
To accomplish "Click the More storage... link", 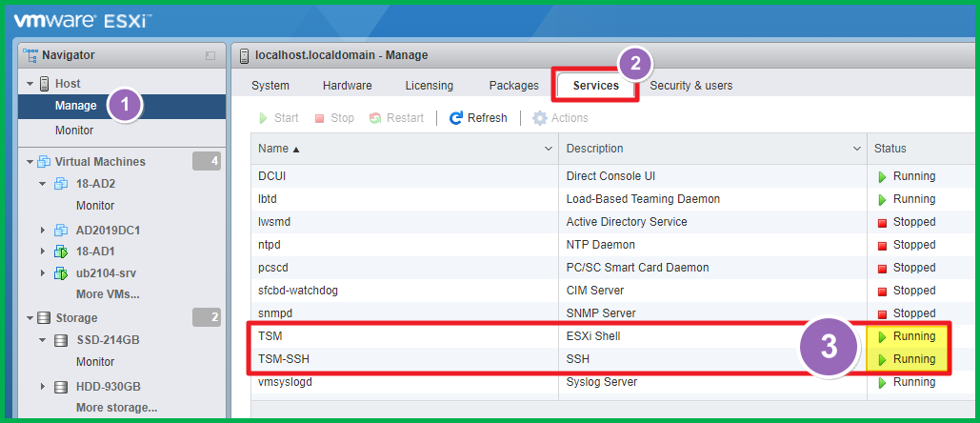I will [x=116, y=408].
